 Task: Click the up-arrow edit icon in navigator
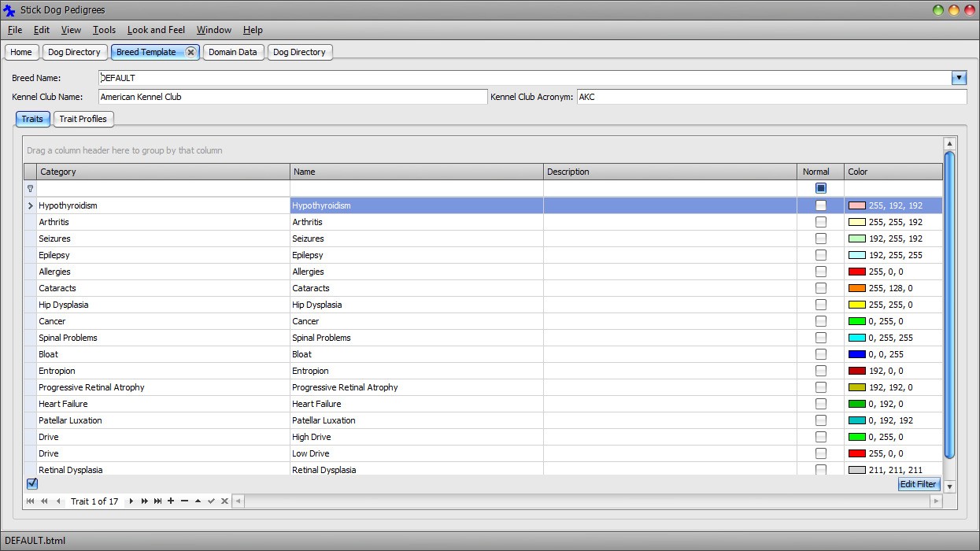(198, 501)
